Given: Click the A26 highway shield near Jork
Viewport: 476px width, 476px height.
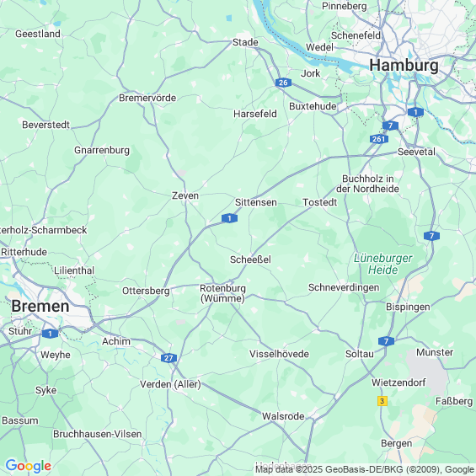Looking at the screenshot, I should [283, 83].
